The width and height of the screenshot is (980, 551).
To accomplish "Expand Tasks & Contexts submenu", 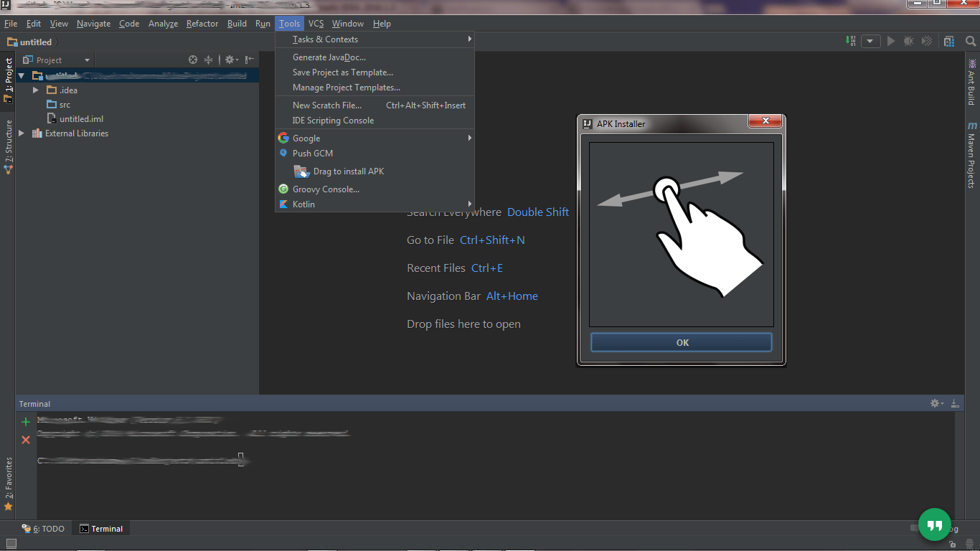I will pyautogui.click(x=375, y=39).
